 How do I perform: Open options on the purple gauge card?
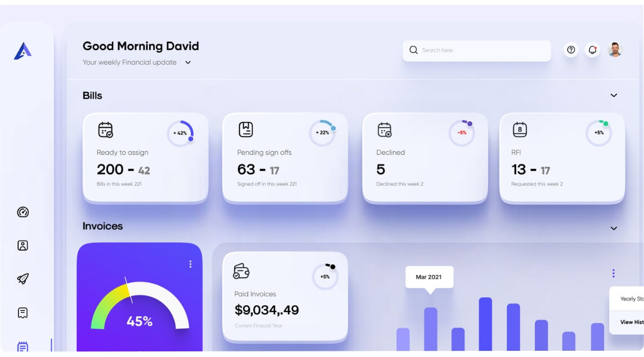pyautogui.click(x=190, y=264)
